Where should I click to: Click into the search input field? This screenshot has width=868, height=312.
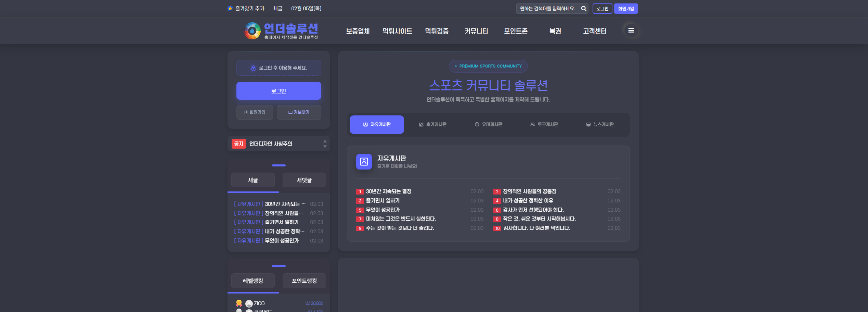[x=547, y=9]
